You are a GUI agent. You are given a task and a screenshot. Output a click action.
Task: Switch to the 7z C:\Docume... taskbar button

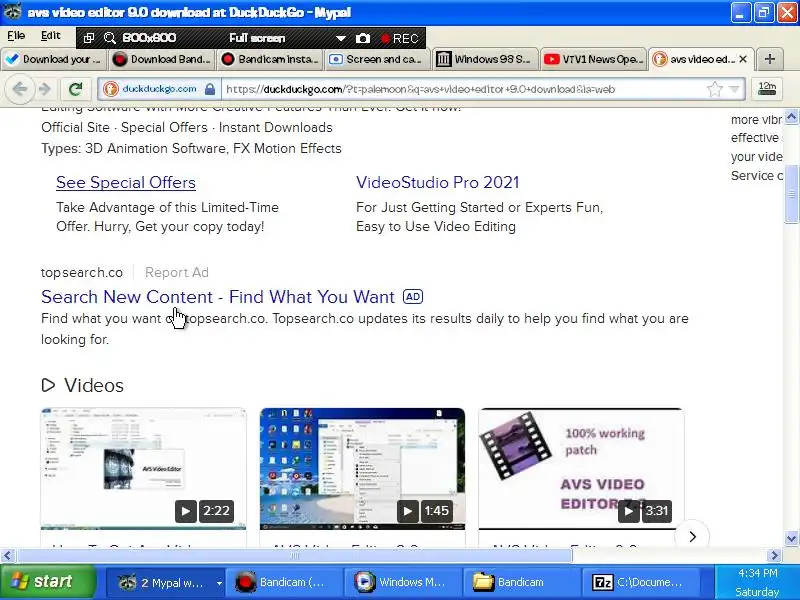pos(640,582)
